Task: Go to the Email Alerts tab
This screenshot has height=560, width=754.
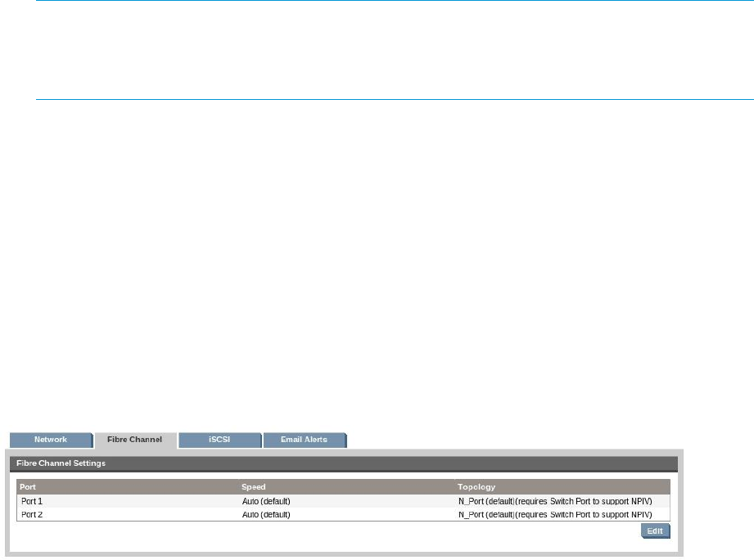Action: pos(305,440)
